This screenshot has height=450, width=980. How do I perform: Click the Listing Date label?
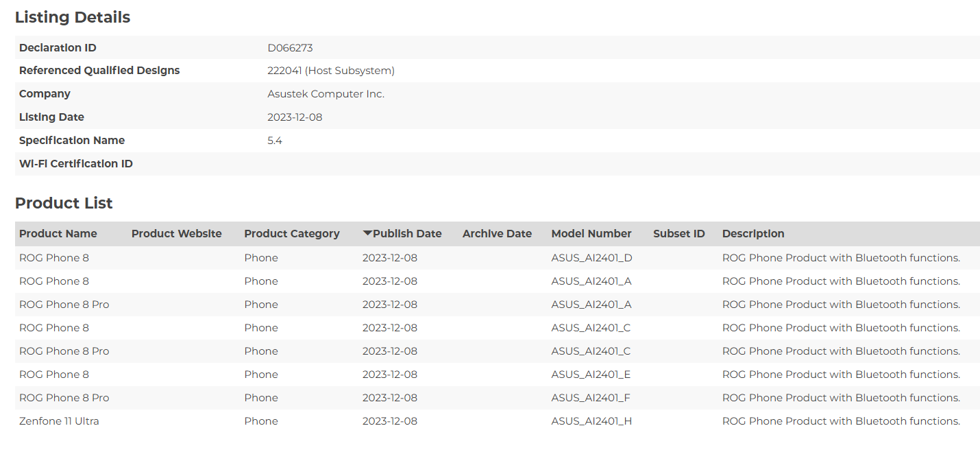[51, 117]
